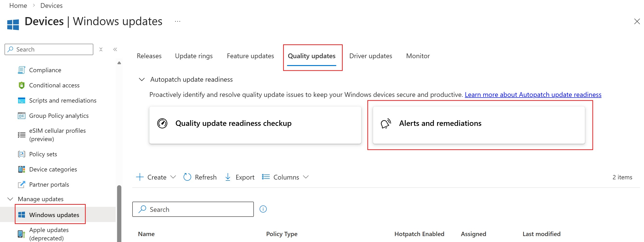Click the sidebar Search field
The image size is (644, 242).
tap(49, 49)
